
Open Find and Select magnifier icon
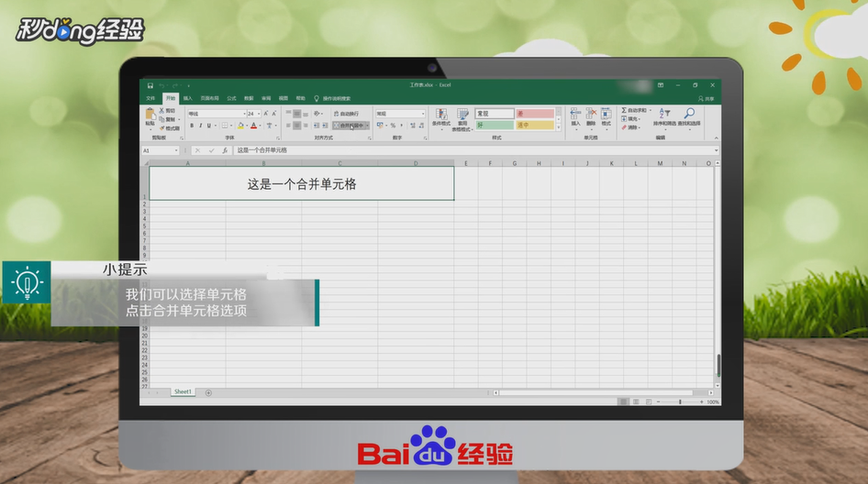click(x=689, y=114)
